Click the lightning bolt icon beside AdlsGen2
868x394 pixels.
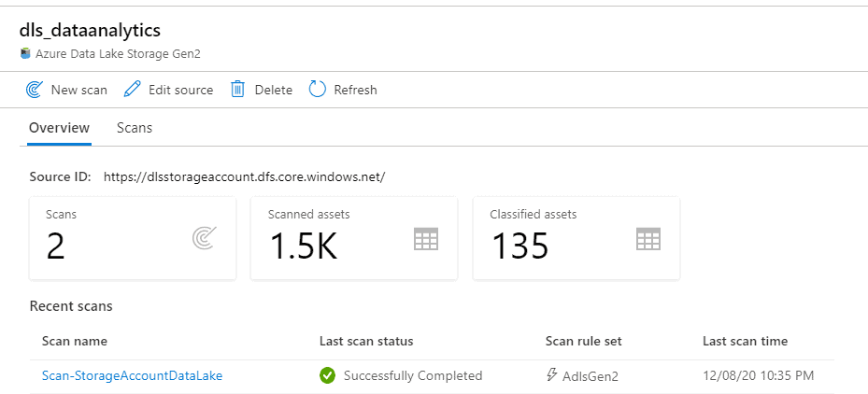click(x=551, y=375)
